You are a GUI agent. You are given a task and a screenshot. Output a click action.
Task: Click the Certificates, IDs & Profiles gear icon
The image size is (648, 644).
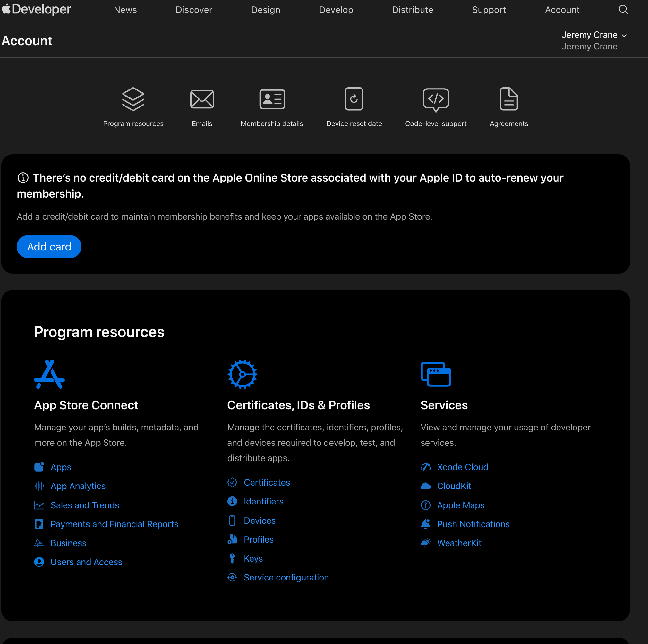pos(242,374)
